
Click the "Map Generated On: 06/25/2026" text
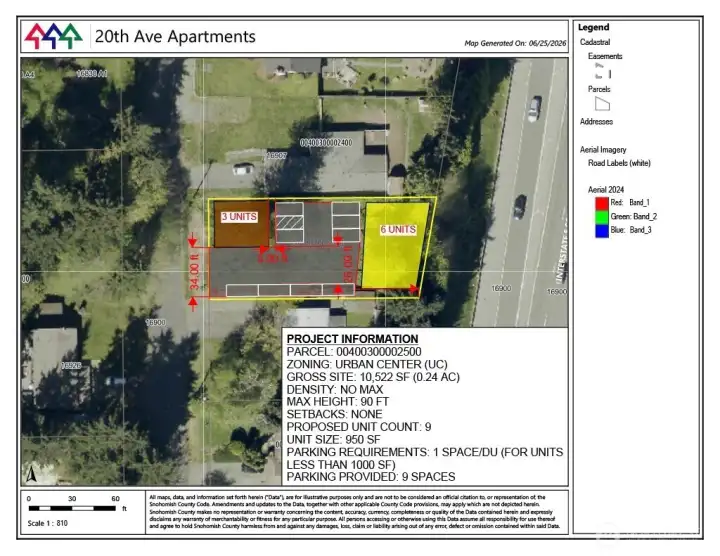pos(515,43)
